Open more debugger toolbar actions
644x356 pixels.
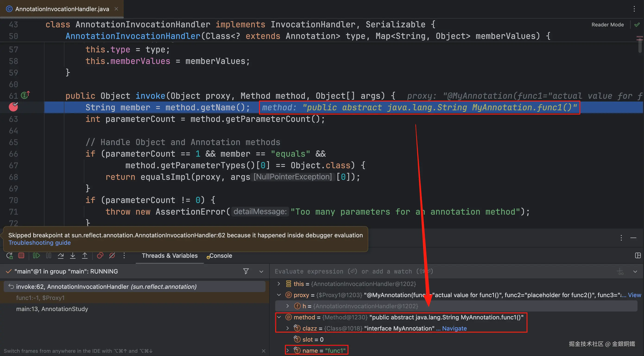coord(124,255)
